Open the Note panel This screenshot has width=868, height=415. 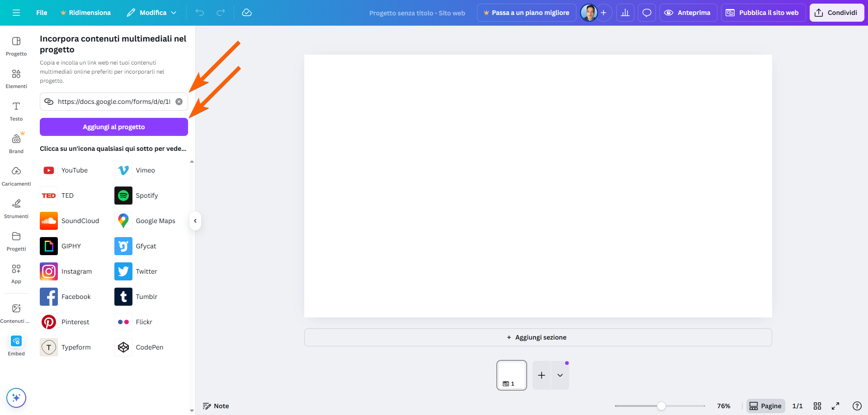pos(216,406)
